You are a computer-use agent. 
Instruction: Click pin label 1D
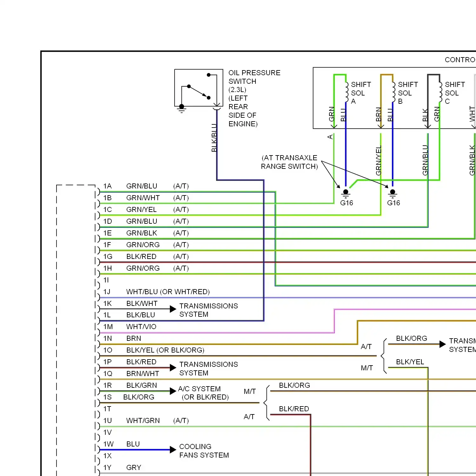pos(108,221)
